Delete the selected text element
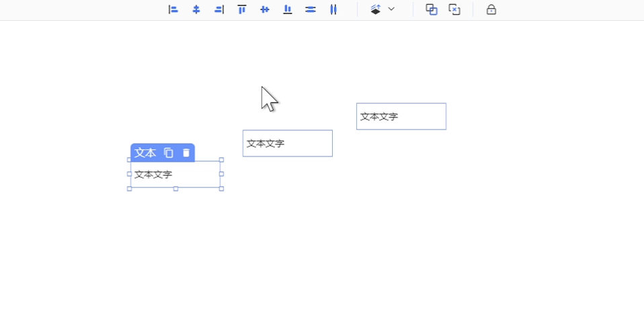Screen dimensions: 644x323 coord(186,153)
